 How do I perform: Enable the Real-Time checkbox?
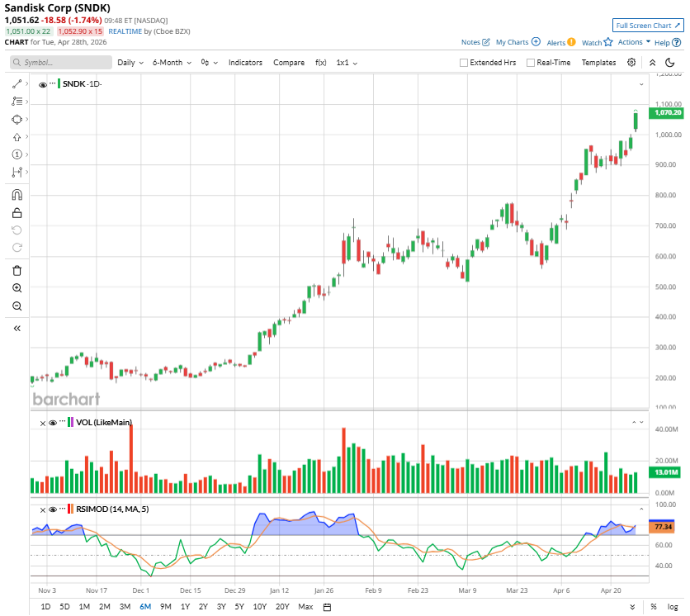tap(531, 63)
